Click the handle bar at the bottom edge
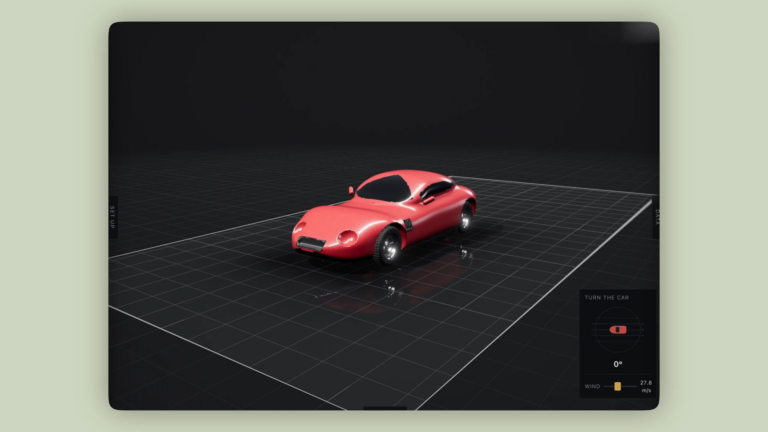This screenshot has height=432, width=768. pyautogui.click(x=385, y=408)
